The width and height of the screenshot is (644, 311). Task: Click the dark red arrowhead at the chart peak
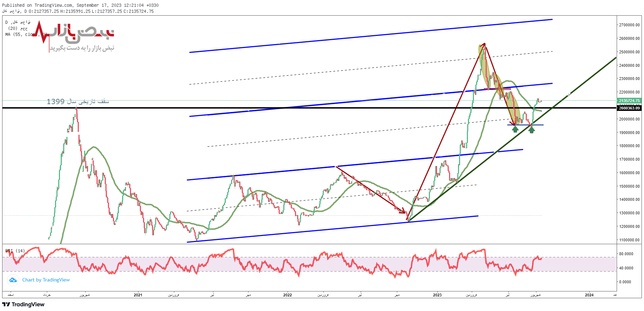tap(484, 45)
